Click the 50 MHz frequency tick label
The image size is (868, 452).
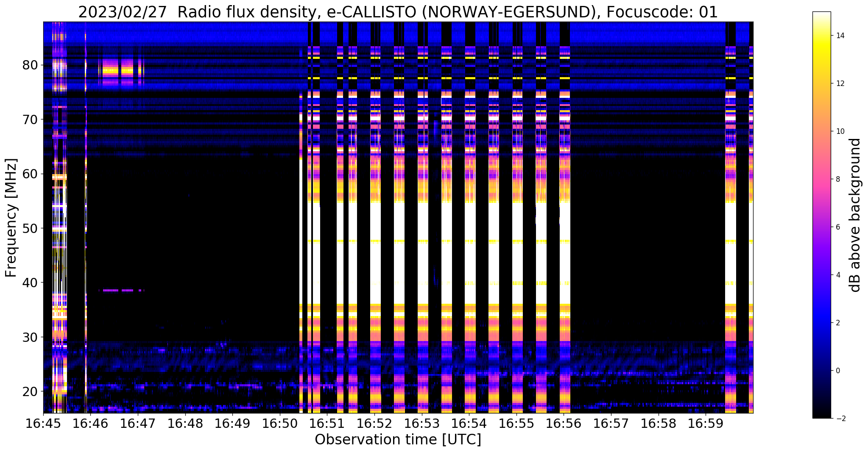tap(29, 228)
